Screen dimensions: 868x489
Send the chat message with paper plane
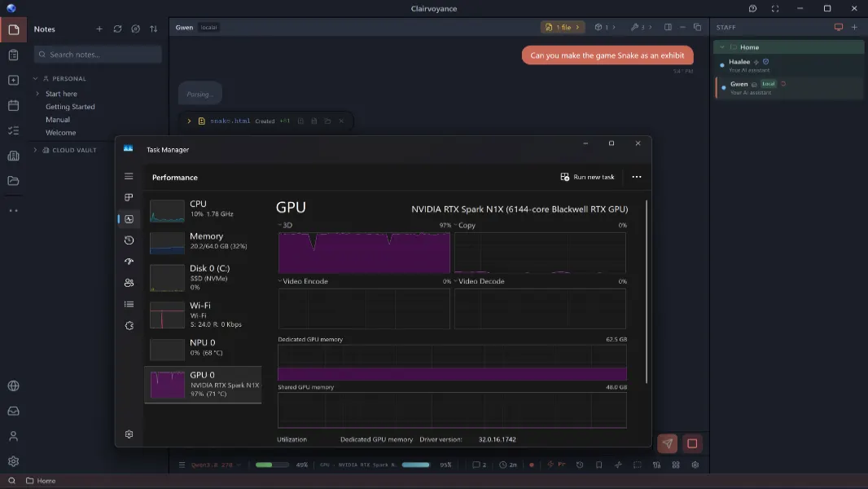click(x=668, y=443)
